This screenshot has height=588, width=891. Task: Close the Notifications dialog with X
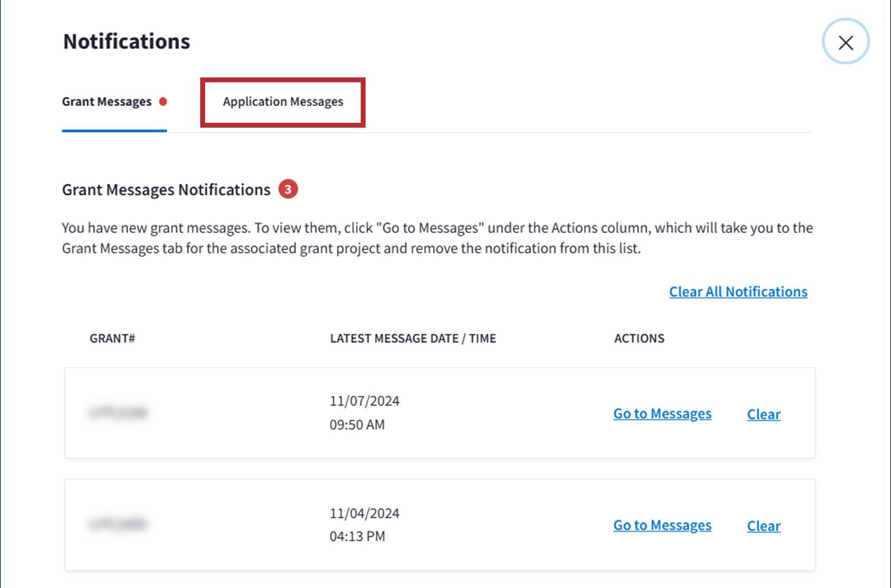pos(846,43)
